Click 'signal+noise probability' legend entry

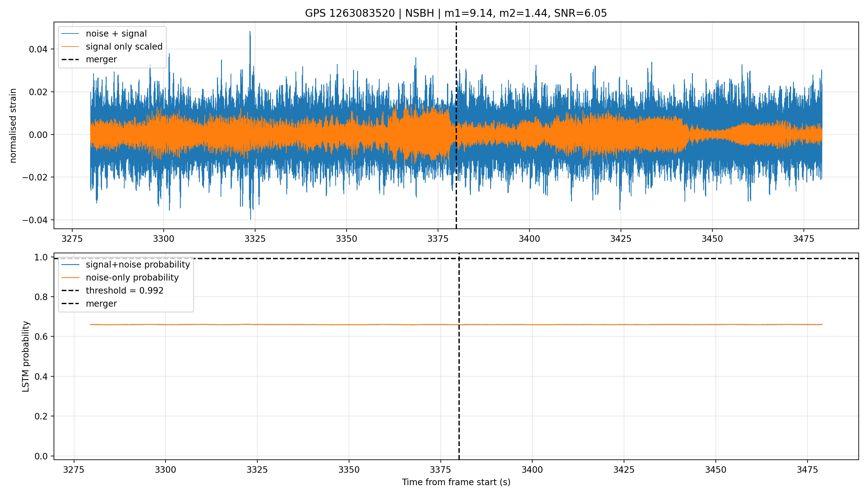[138, 265]
